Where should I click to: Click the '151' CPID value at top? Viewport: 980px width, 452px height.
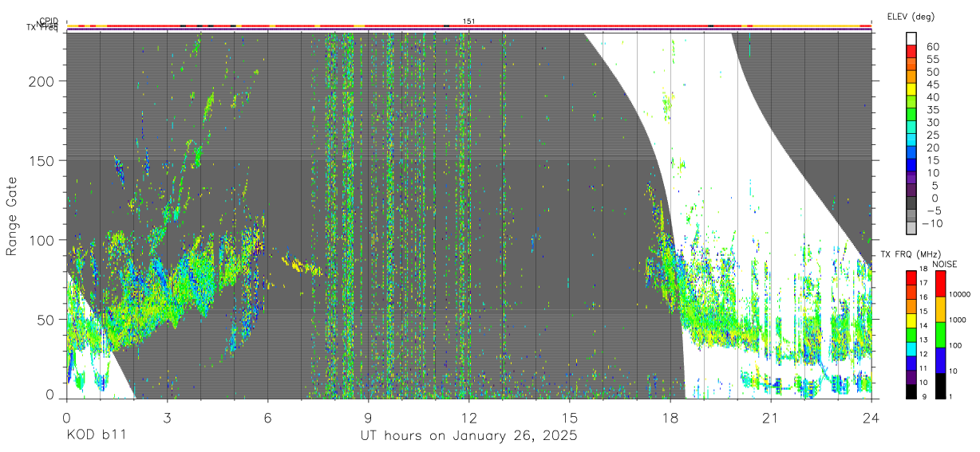click(x=469, y=22)
